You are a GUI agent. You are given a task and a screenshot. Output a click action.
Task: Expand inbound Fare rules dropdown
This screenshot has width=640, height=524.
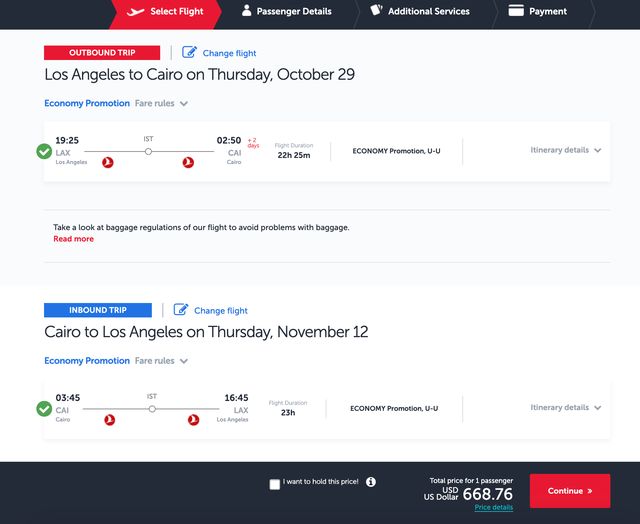click(162, 361)
